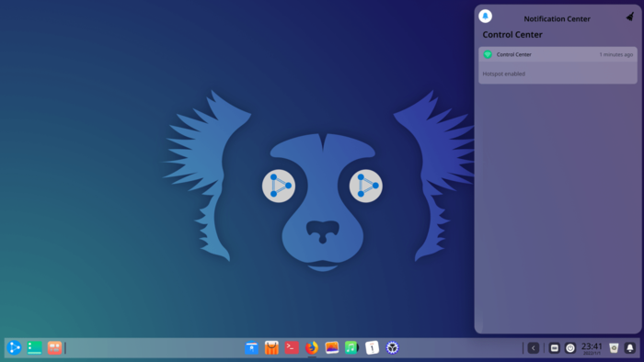Open Control Center gear icon in dock
Viewport: 644px width, 362px height.
[392, 347]
